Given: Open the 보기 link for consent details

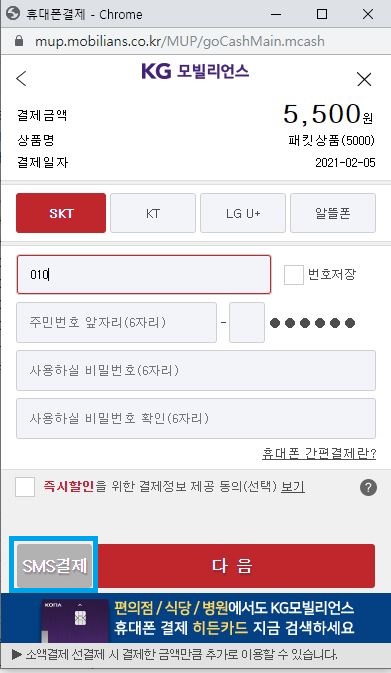Looking at the screenshot, I should pos(293,487).
